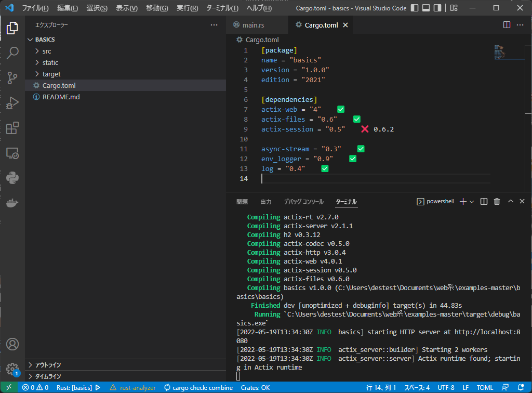Maximize the panel size

click(x=510, y=201)
